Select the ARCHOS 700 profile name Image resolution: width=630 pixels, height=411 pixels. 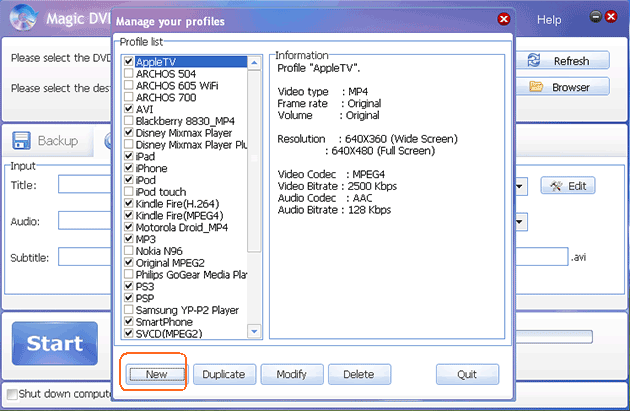tap(166, 97)
